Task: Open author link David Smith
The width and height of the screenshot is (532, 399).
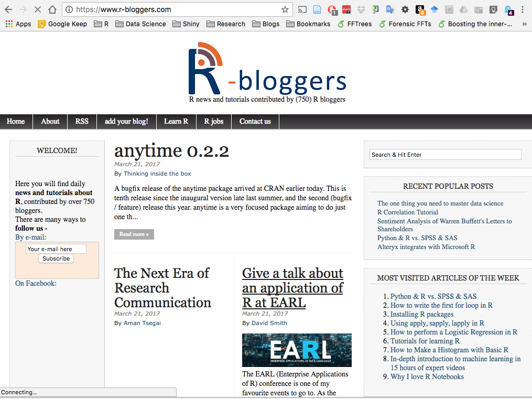Action: [x=269, y=323]
